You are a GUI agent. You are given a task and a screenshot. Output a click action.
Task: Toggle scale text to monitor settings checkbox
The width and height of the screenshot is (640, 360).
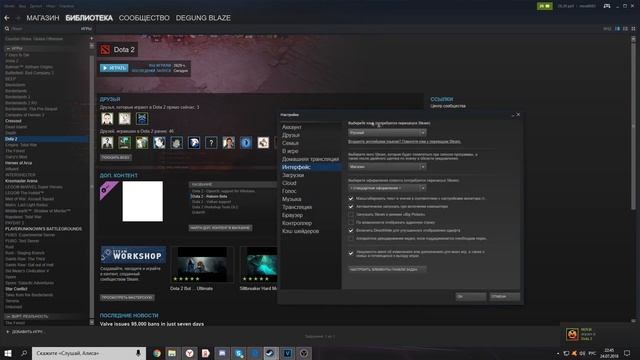(x=351, y=198)
